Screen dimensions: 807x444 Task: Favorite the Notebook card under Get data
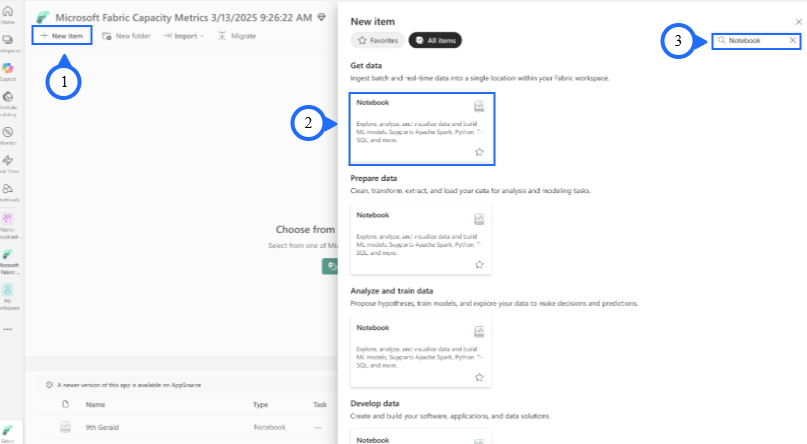coord(479,152)
